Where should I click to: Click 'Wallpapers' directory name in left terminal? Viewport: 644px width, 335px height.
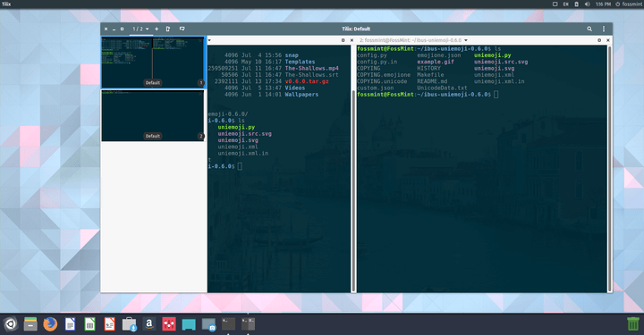[x=301, y=95]
